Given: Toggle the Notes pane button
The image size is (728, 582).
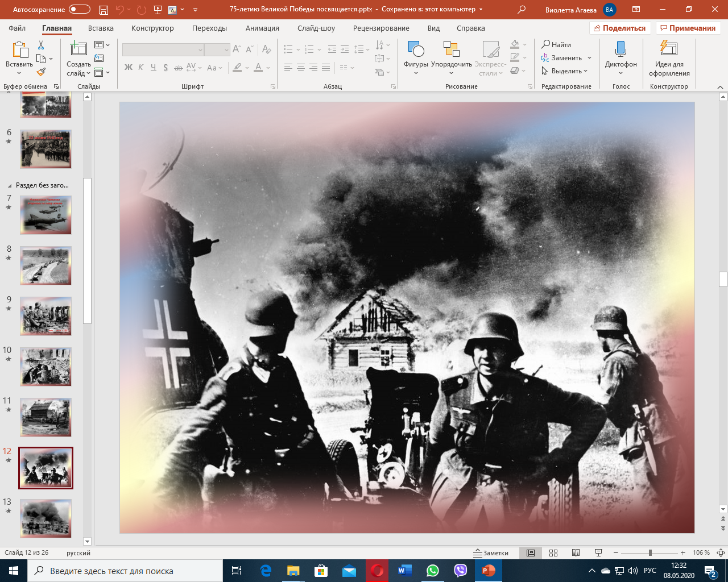Looking at the screenshot, I should pos(491,553).
